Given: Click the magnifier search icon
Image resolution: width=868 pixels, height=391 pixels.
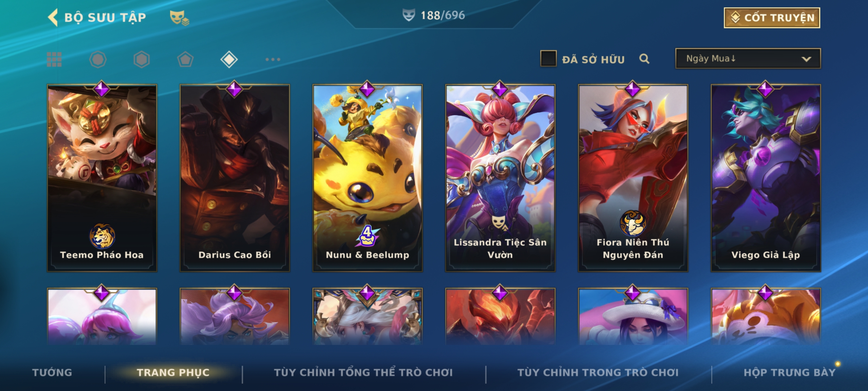Looking at the screenshot, I should [x=644, y=59].
